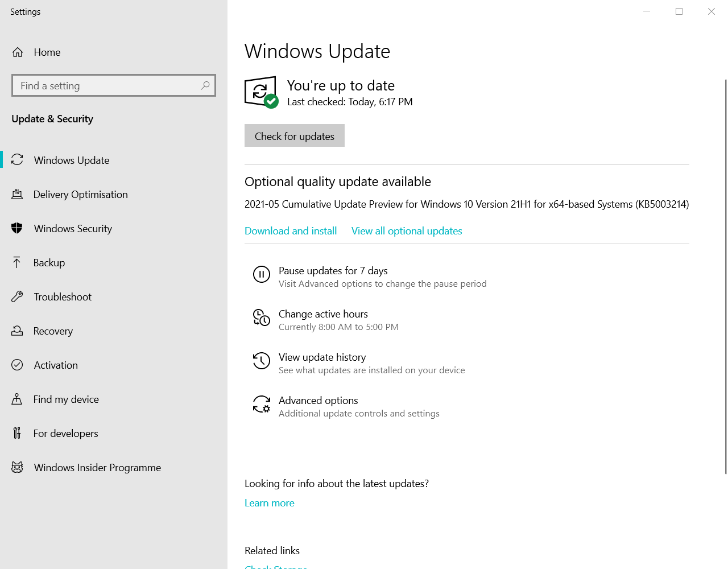Go to Windows Security page
The image size is (728, 569).
114,228
